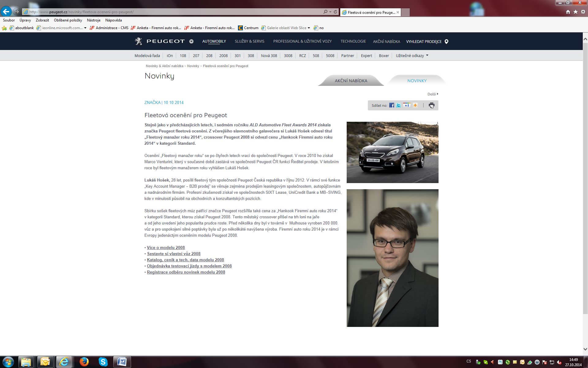
Task: Print the article with printer icon
Action: [432, 105]
